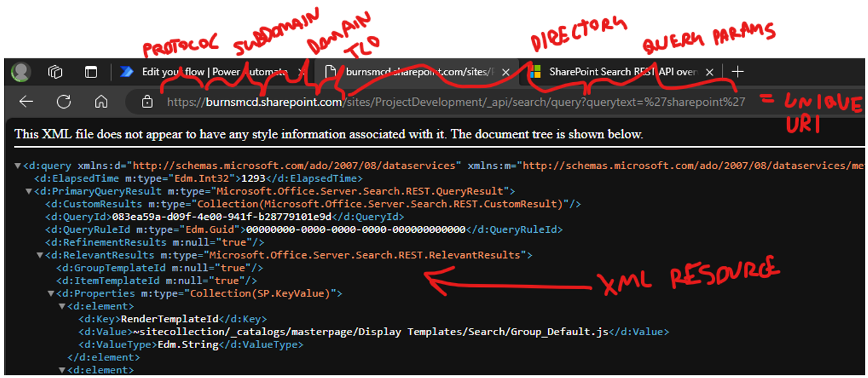The height and width of the screenshot is (378, 868).
Task: Collapse the d:RelevantResults node
Action: click(39, 255)
